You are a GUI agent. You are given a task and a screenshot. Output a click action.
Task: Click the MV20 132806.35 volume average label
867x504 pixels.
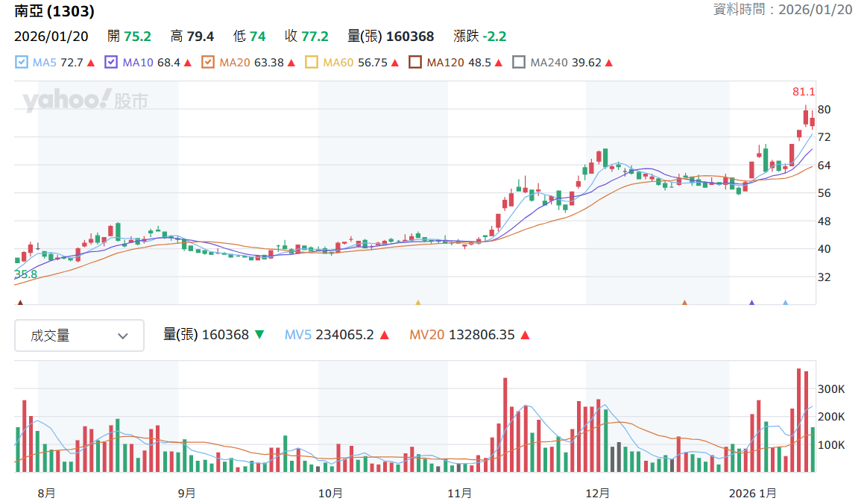pyautogui.click(x=461, y=335)
